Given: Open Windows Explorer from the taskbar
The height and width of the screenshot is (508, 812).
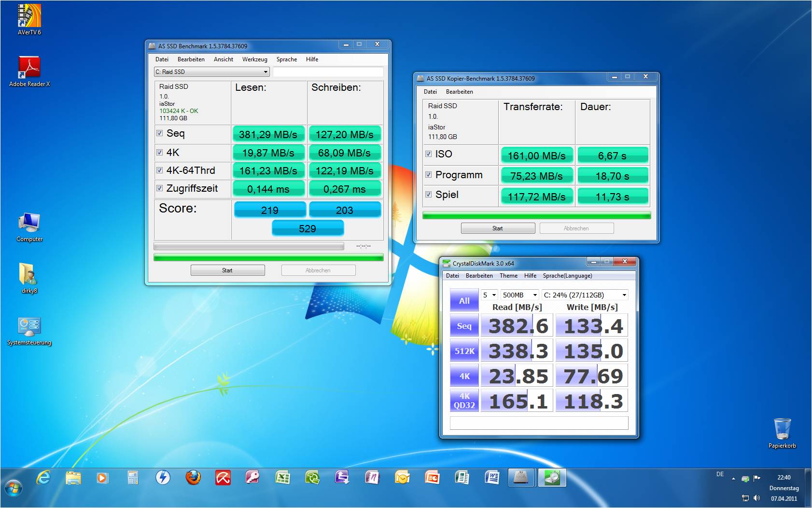Looking at the screenshot, I should tap(73, 478).
